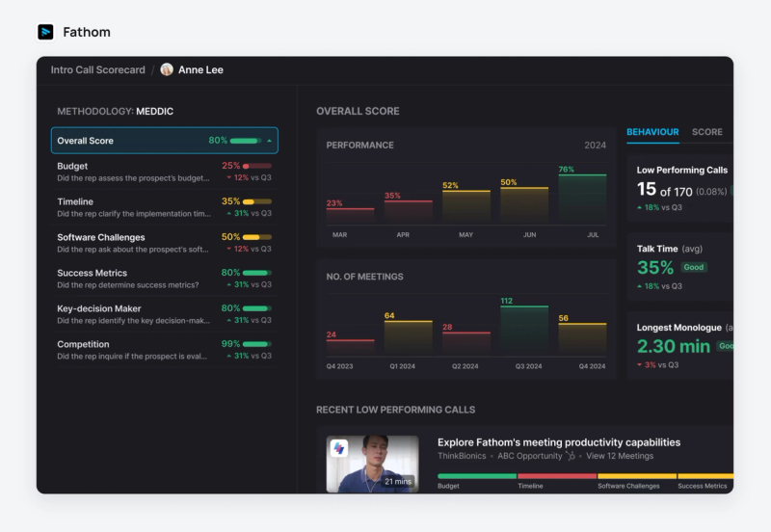Select the Software Challenges row
The width and height of the screenshot is (771, 532).
[164, 243]
